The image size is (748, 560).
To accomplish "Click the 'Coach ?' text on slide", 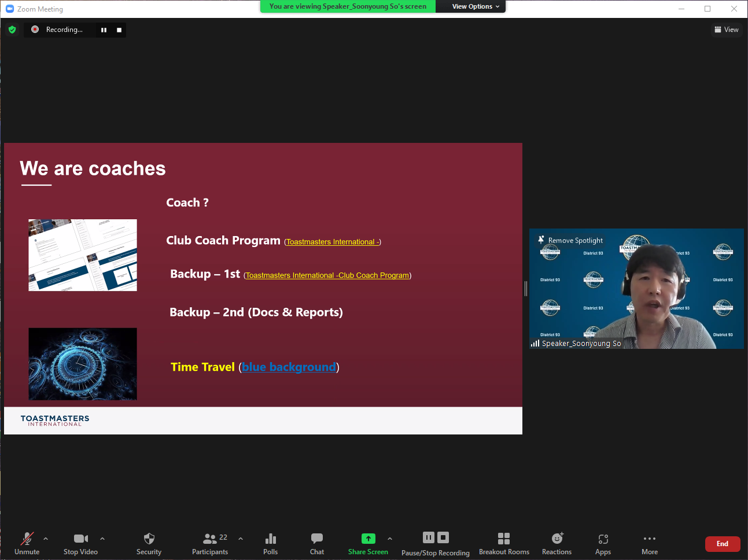I will click(187, 202).
